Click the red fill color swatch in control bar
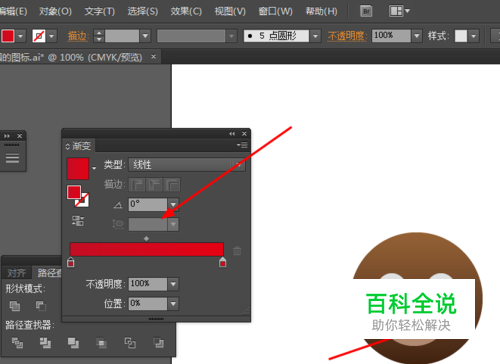The height and width of the screenshot is (364, 500). pyautogui.click(x=8, y=36)
